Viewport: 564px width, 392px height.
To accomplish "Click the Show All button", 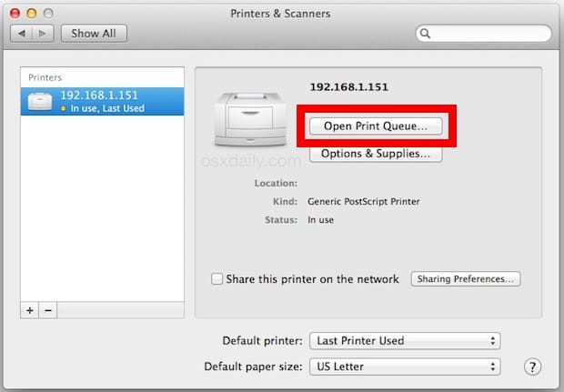I will 94,34.
